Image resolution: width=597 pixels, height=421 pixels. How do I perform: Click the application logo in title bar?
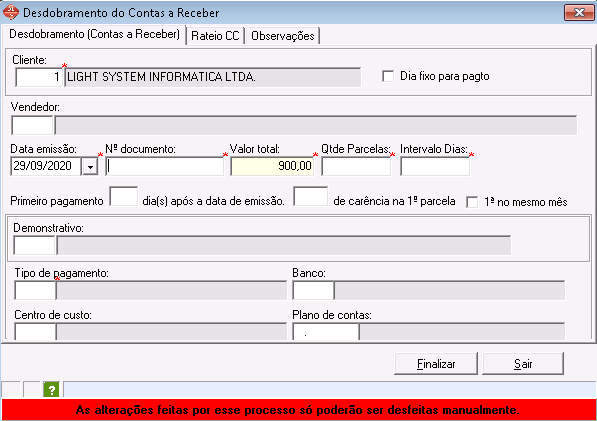pyautogui.click(x=11, y=12)
